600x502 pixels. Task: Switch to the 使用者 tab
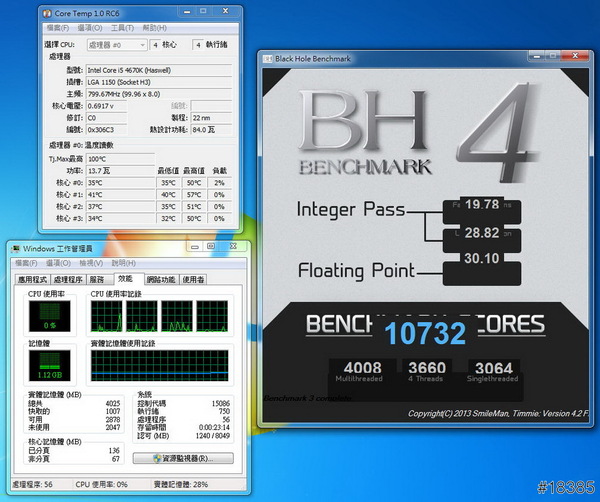193,280
